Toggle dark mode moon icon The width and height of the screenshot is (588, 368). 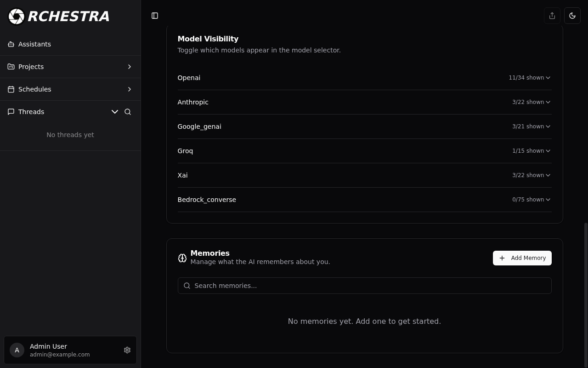[572, 16]
